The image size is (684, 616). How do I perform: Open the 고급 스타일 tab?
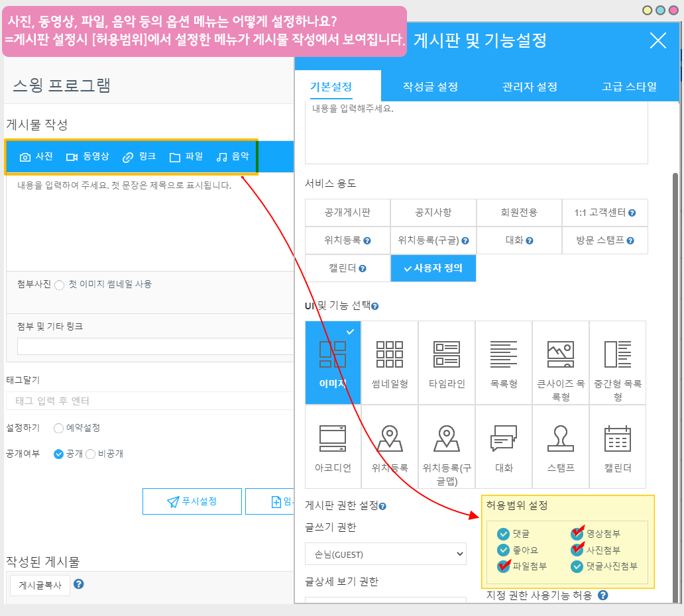click(629, 87)
